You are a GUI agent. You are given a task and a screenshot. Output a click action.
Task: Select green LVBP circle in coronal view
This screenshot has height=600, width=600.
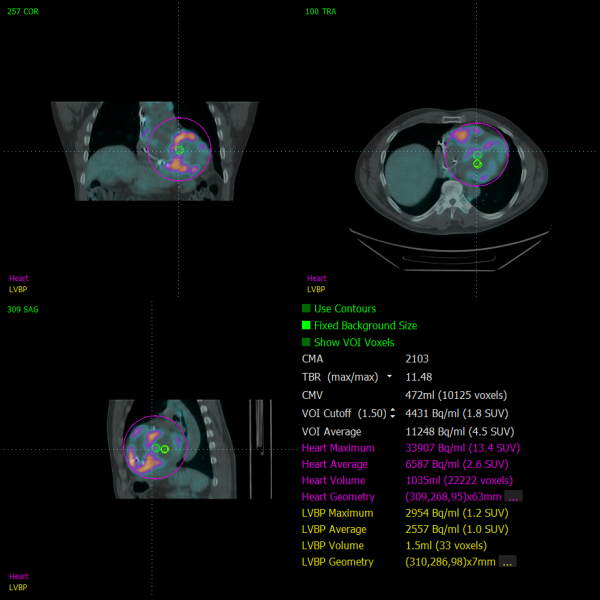[x=179, y=150]
